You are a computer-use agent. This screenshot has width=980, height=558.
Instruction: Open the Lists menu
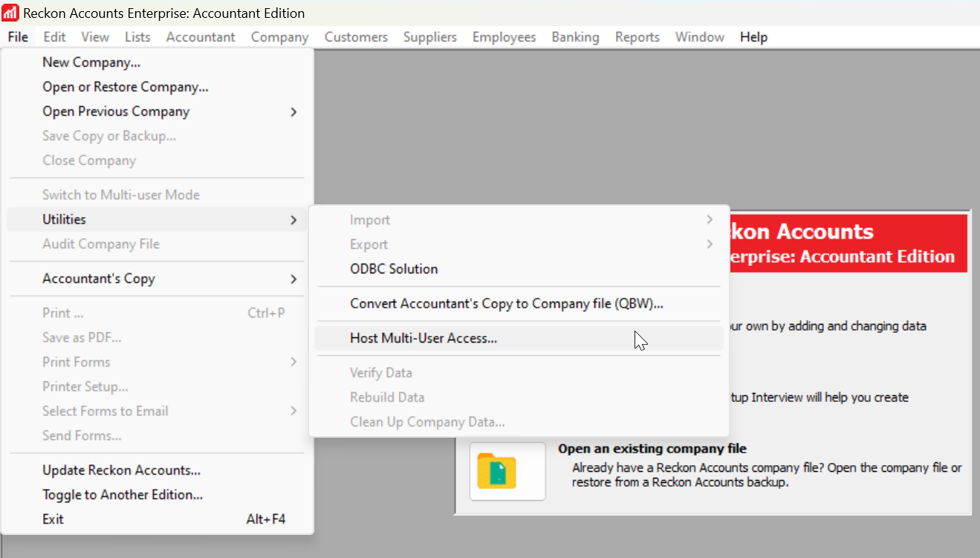[x=137, y=37]
